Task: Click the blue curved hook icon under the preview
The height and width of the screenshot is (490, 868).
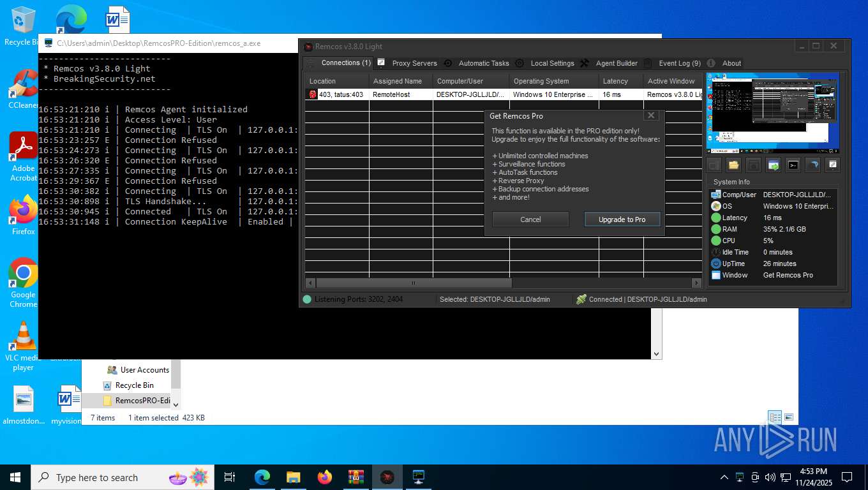Action: [812, 165]
